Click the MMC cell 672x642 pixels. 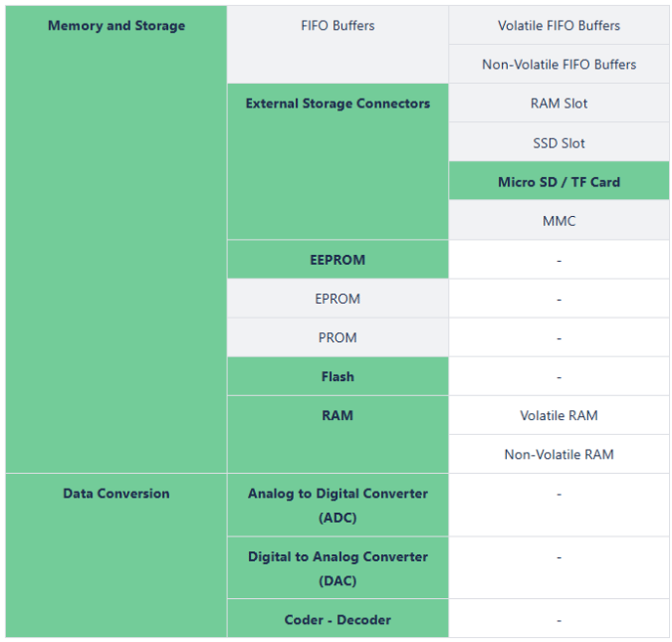click(x=559, y=221)
